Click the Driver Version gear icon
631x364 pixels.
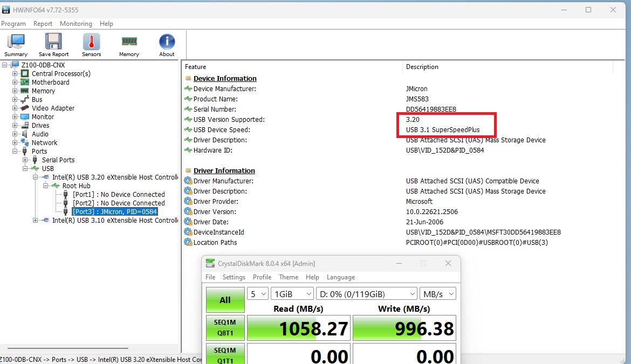click(188, 211)
